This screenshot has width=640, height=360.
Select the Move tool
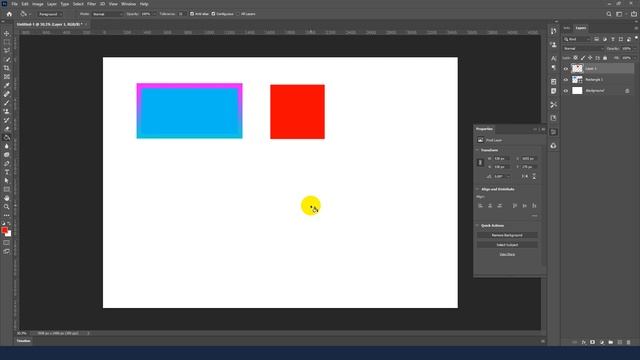[x=7, y=33]
